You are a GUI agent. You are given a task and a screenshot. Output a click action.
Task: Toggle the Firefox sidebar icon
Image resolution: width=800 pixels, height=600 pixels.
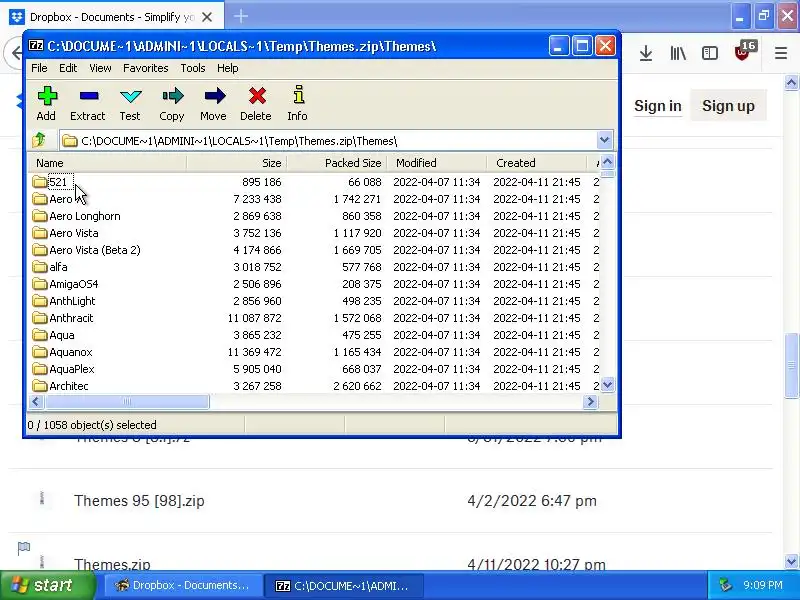click(710, 53)
